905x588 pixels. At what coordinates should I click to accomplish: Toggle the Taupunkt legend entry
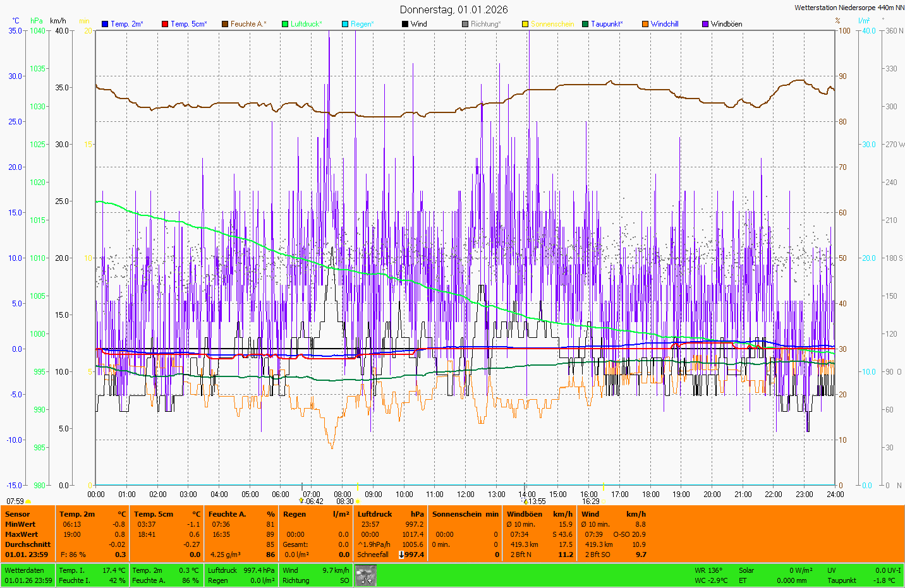point(606,24)
